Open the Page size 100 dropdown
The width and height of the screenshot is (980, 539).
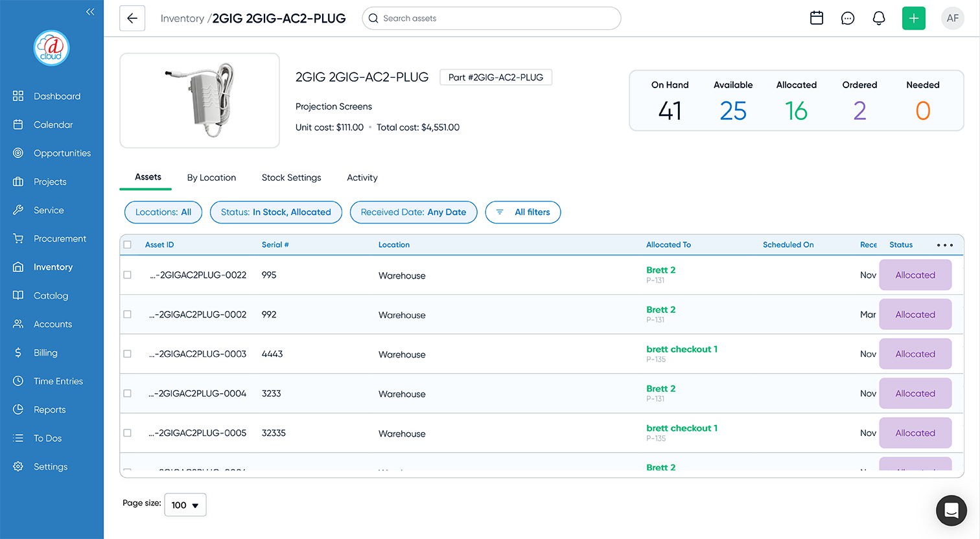tap(185, 505)
